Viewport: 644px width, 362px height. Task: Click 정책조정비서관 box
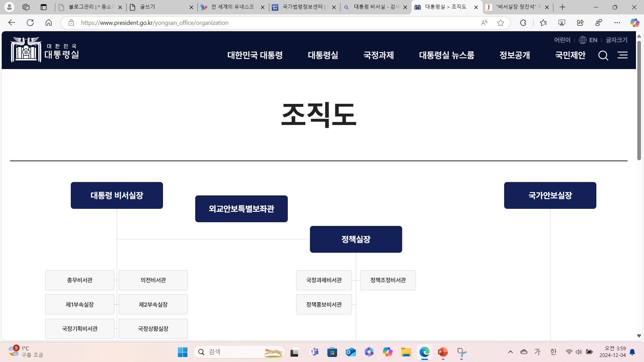pos(388,280)
